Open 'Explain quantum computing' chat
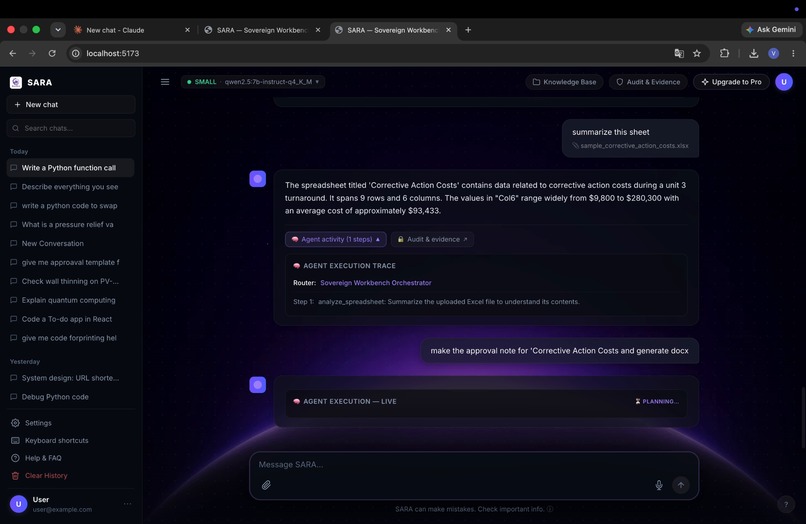 (x=70, y=300)
